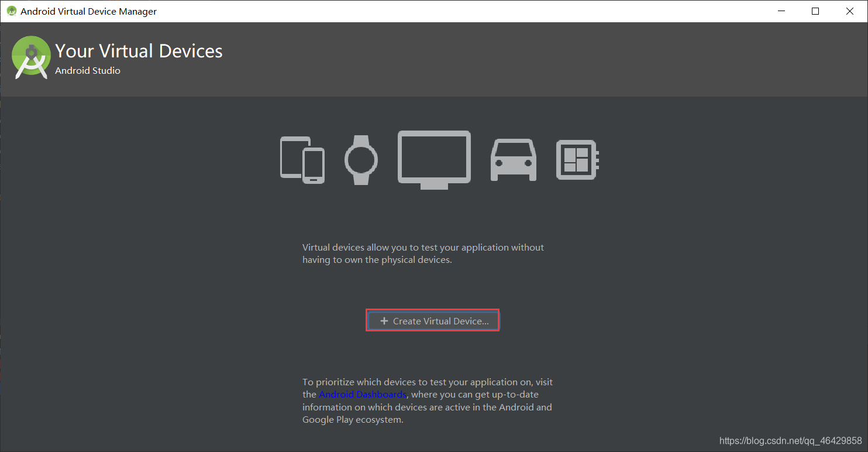Click the text 'having to own the physical devices.'

click(x=377, y=260)
